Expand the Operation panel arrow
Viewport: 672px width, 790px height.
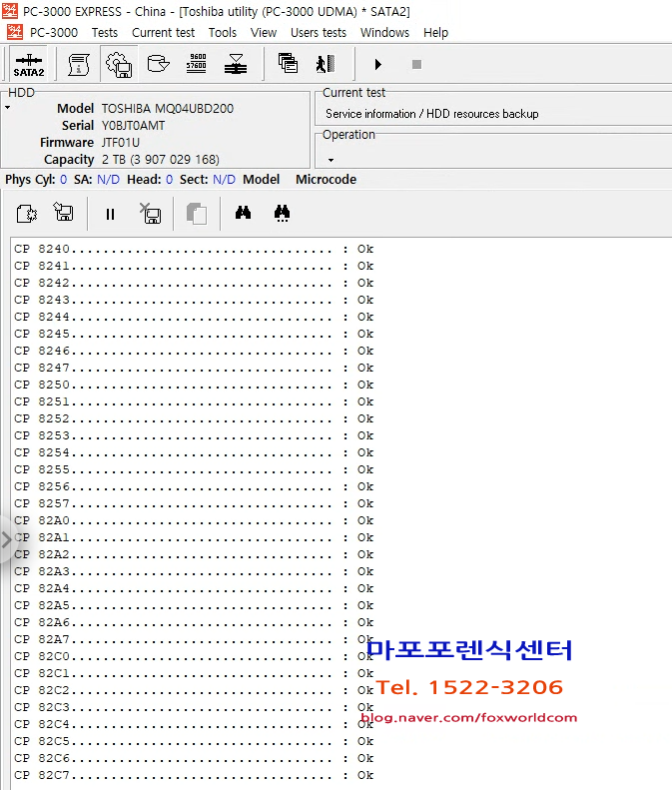(331, 160)
